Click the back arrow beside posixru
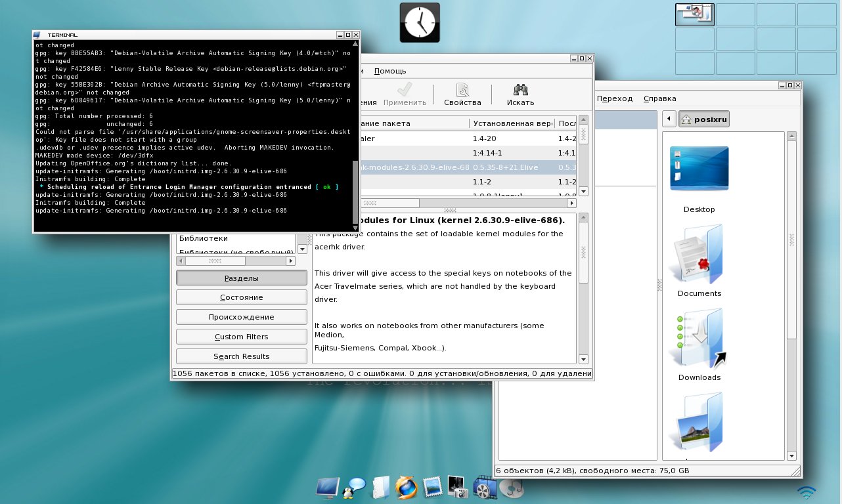This screenshot has width=842, height=504. click(x=669, y=119)
